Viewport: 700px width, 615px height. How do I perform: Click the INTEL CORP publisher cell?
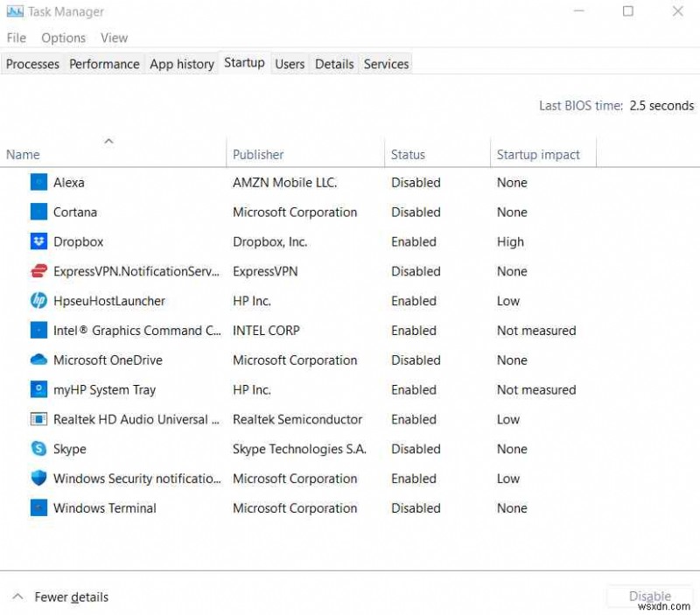[266, 331]
